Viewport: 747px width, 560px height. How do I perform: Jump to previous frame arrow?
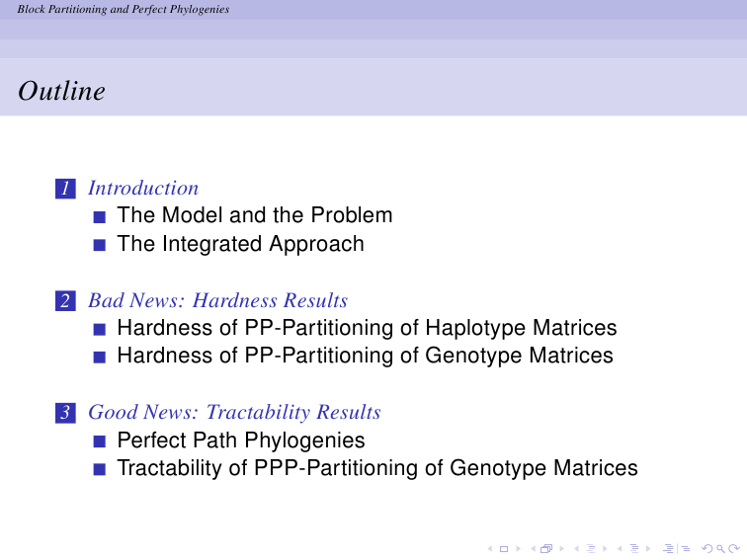534,549
